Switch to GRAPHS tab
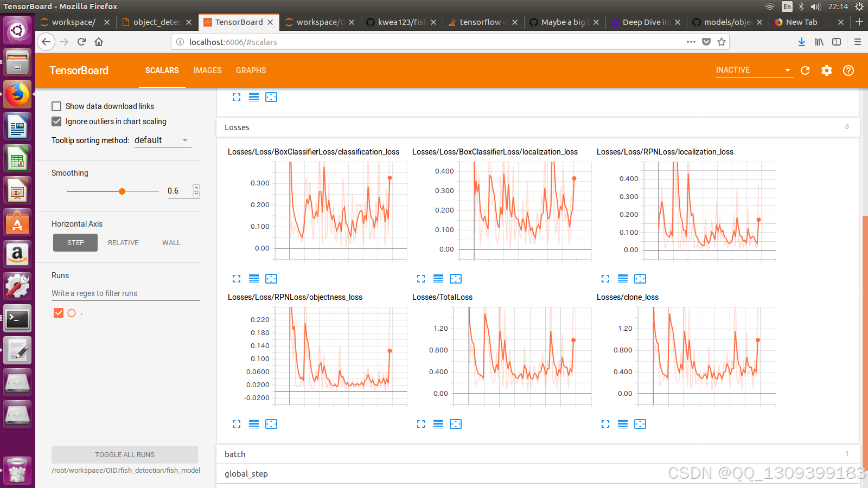Image resolution: width=868 pixels, height=488 pixels. tap(251, 70)
